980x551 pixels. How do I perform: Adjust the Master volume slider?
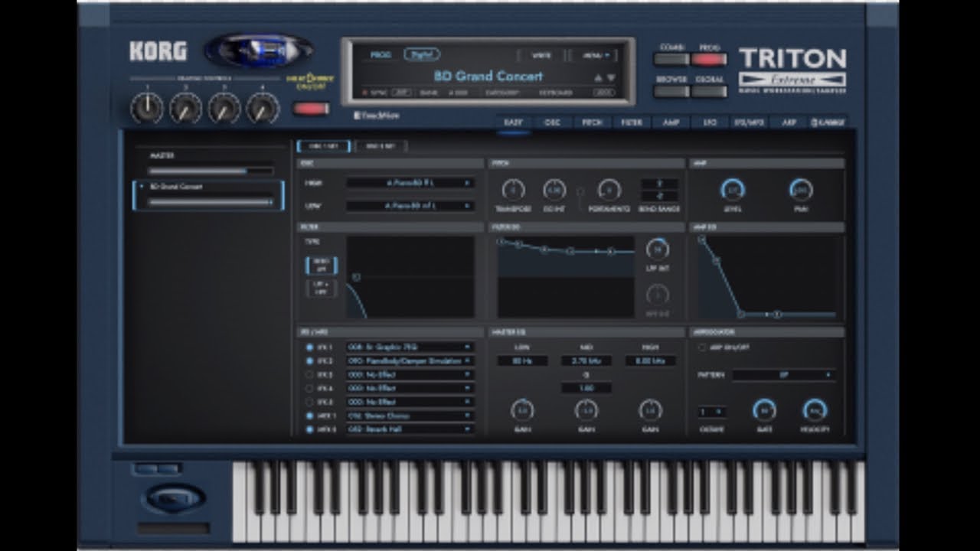click(x=211, y=171)
